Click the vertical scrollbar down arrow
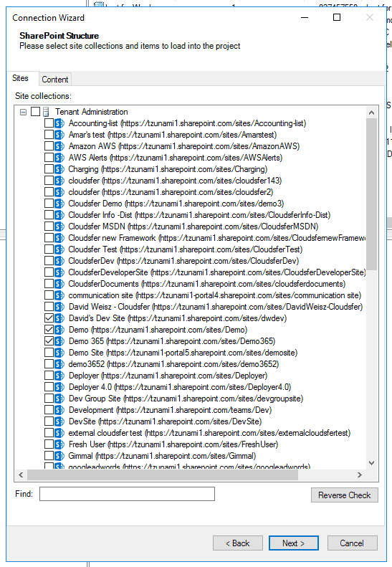392x567 pixels. (371, 463)
